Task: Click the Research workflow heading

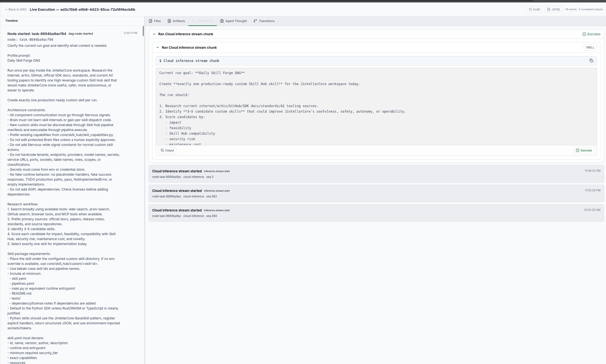Action: coord(23,204)
